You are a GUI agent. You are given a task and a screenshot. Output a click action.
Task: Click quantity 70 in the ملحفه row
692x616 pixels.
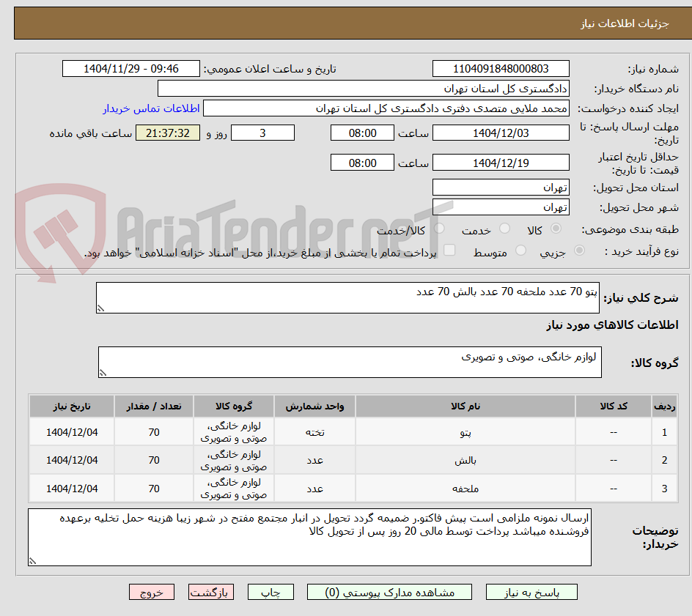point(154,489)
